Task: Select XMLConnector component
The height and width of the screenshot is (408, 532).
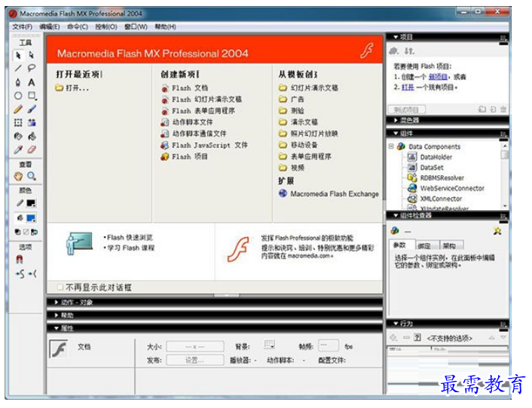Action: [x=441, y=199]
